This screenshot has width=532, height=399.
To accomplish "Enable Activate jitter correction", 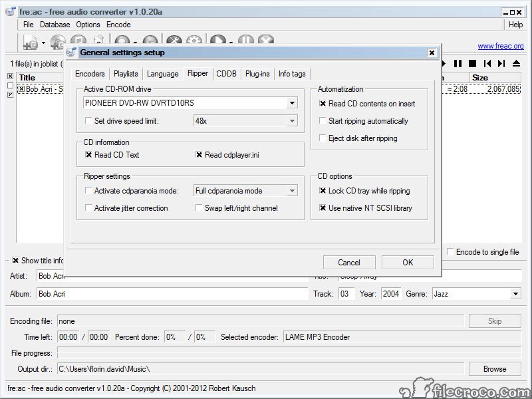I will 89,208.
